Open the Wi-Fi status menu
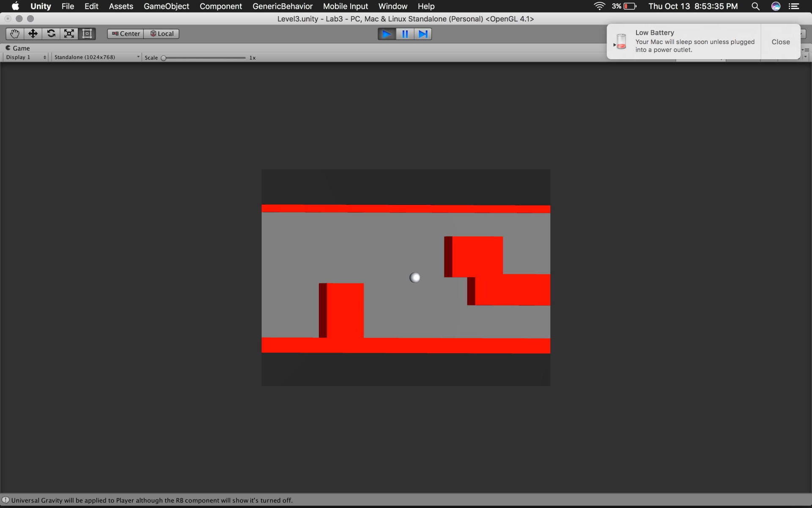This screenshot has height=508, width=812. pyautogui.click(x=599, y=6)
